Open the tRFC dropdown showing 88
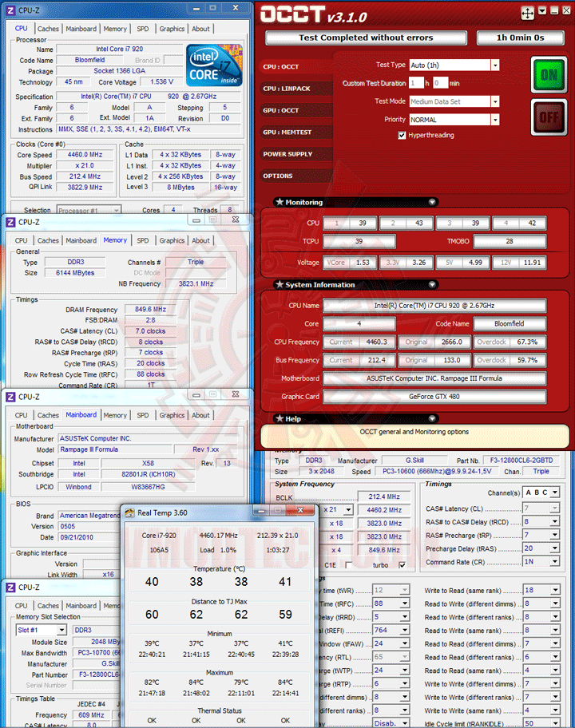 405,603
